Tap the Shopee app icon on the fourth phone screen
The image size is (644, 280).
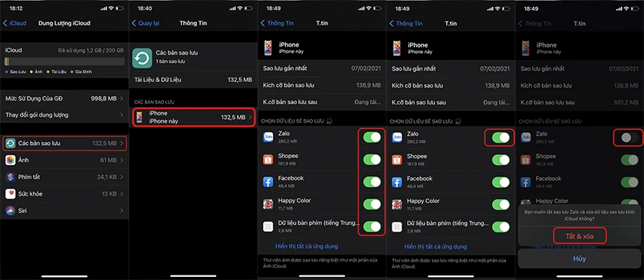point(397,160)
